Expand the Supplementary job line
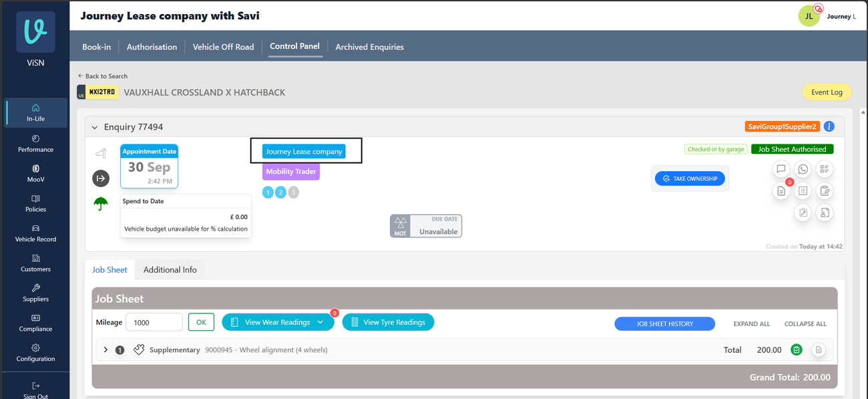The width and height of the screenshot is (868, 399). pos(105,350)
